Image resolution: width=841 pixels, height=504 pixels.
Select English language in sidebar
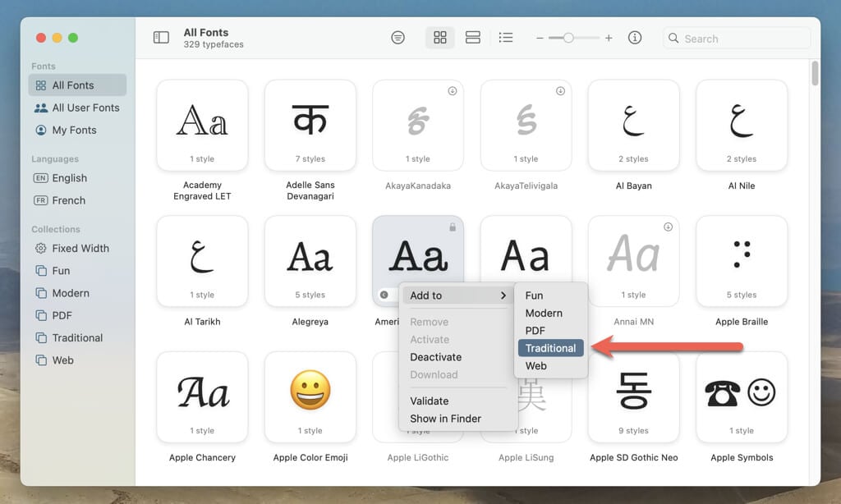[77, 178]
